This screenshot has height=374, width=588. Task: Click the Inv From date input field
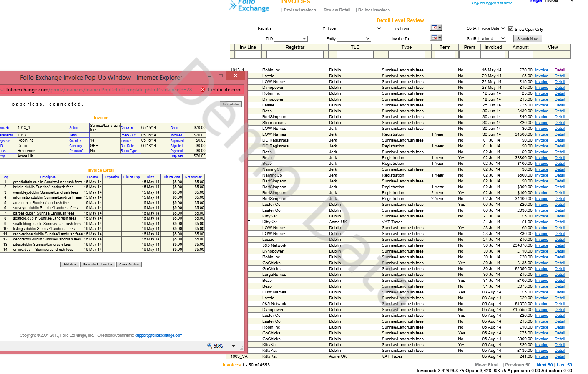pos(420,29)
